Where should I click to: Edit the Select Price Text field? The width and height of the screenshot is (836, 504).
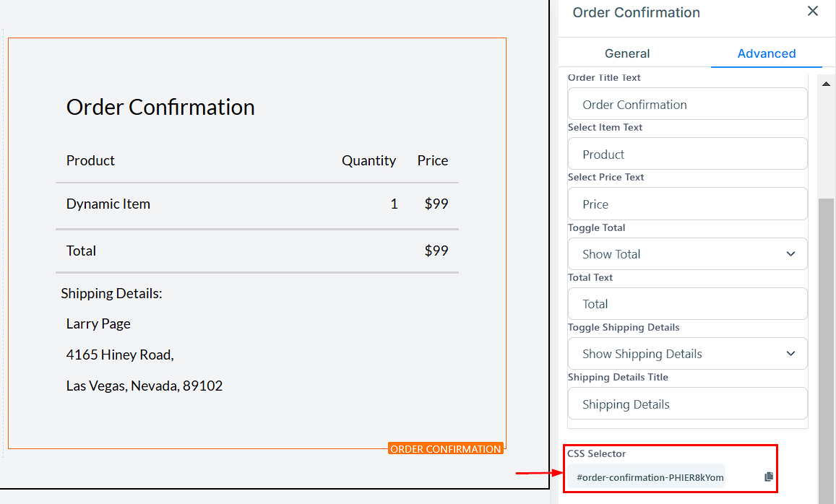(x=687, y=204)
